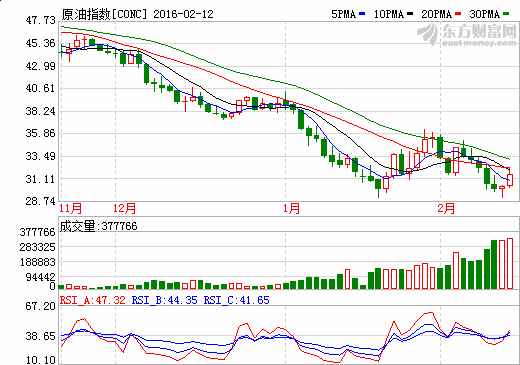This screenshot has width=520, height=365.
Task: Click the tallest red volume bar at far right
Action: pos(510,263)
